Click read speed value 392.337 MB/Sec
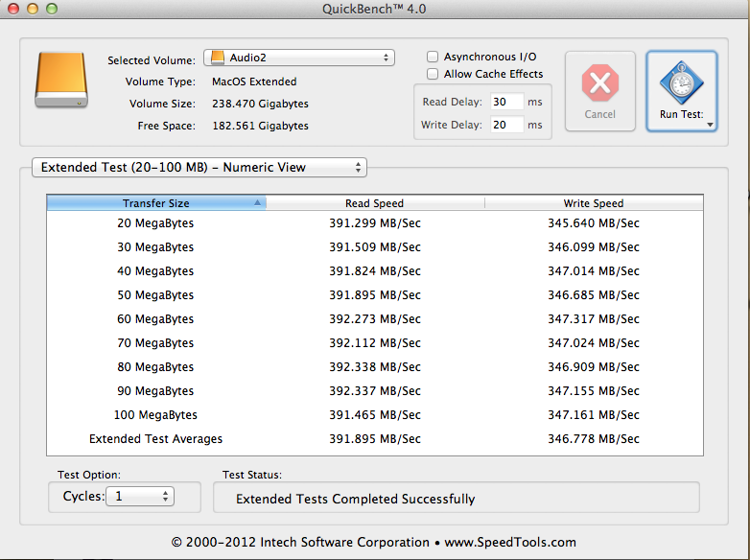750x560 pixels. click(x=375, y=390)
